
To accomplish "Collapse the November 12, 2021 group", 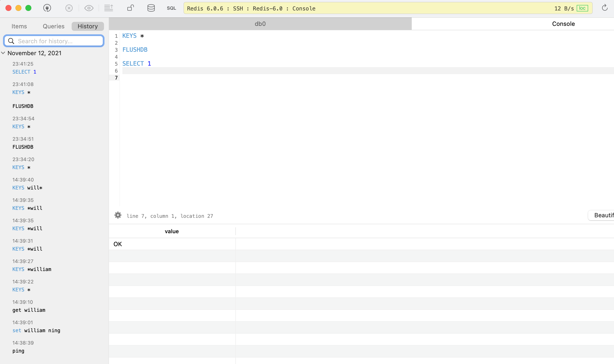I will (x=3, y=53).
